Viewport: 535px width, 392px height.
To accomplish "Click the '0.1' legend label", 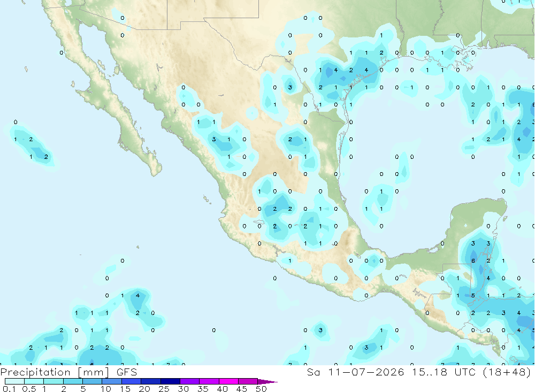I will 9,389.
